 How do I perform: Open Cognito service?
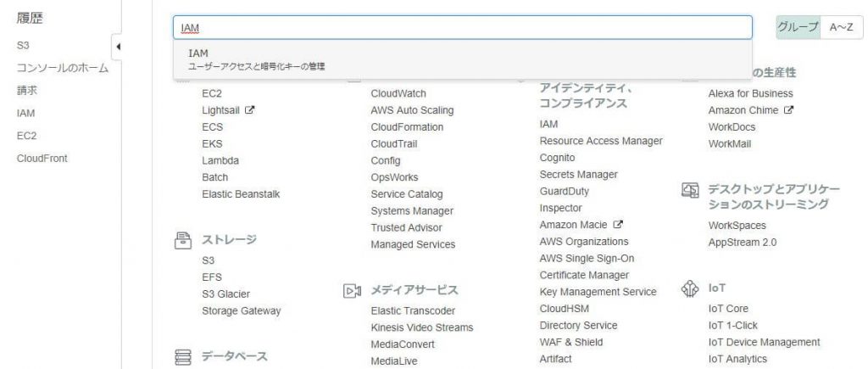click(558, 157)
